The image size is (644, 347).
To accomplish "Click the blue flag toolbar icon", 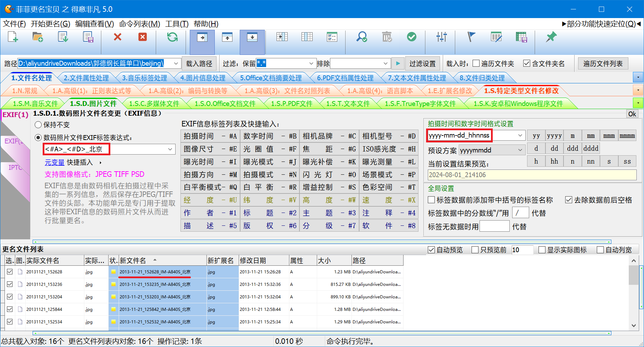I will click(x=471, y=37).
